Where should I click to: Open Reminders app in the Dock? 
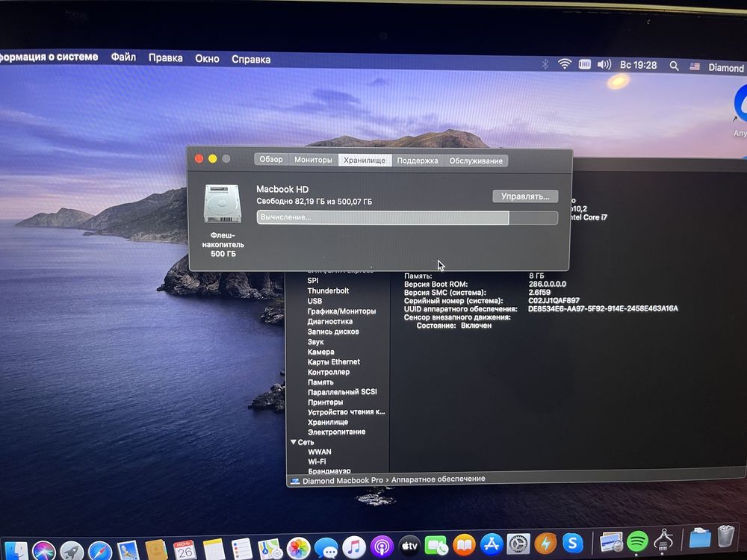(x=241, y=549)
